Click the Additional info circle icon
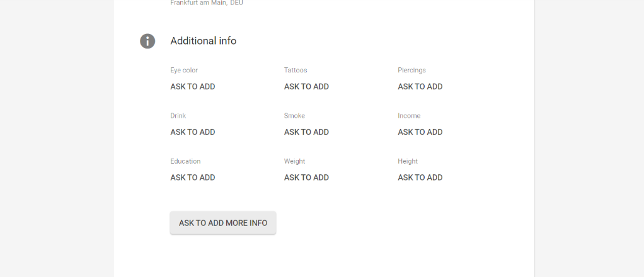The height and width of the screenshot is (277, 644). pos(147,41)
